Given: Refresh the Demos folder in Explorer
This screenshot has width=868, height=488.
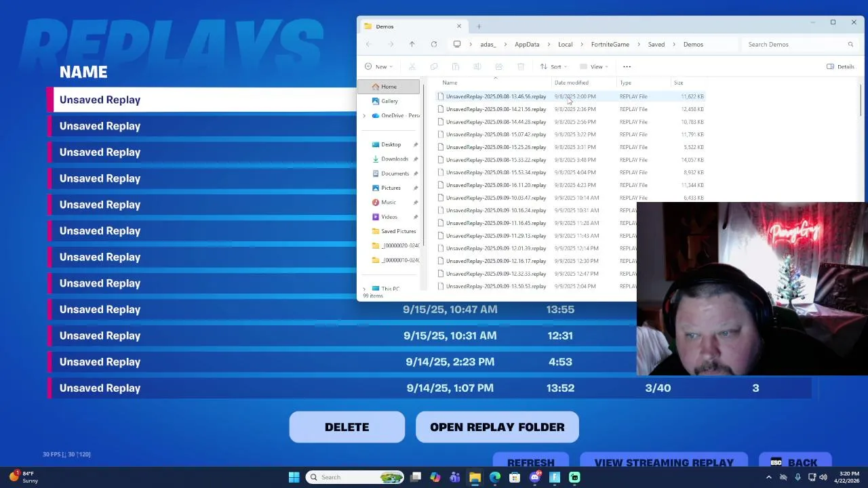Looking at the screenshot, I should point(434,45).
